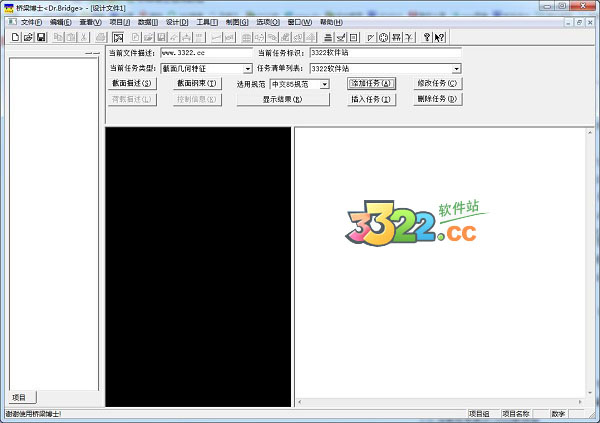Click the Print toolbar icon
The image size is (600, 423).
tap(100, 37)
